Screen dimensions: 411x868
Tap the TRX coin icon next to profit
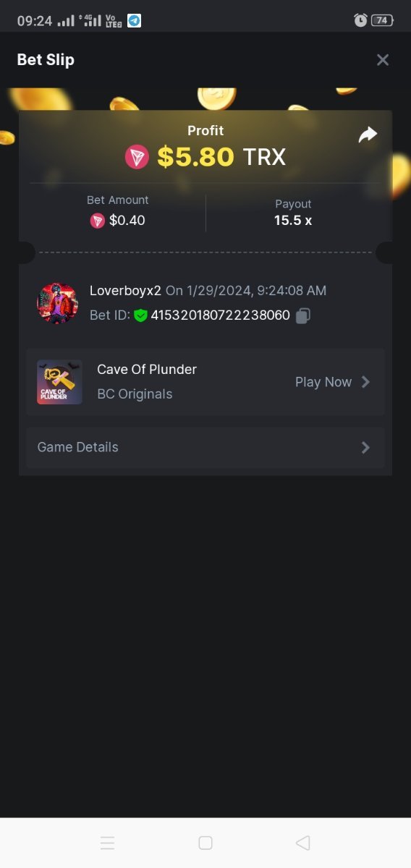point(137,156)
